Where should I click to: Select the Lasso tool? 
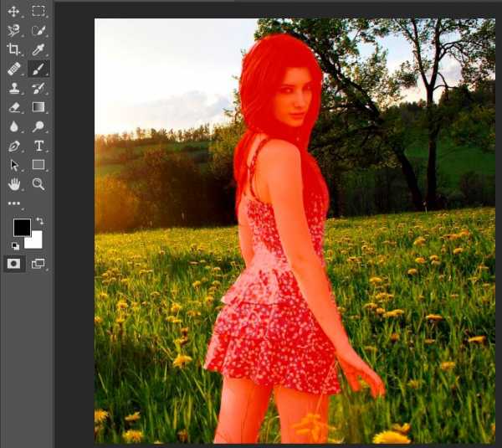pyautogui.click(x=13, y=30)
